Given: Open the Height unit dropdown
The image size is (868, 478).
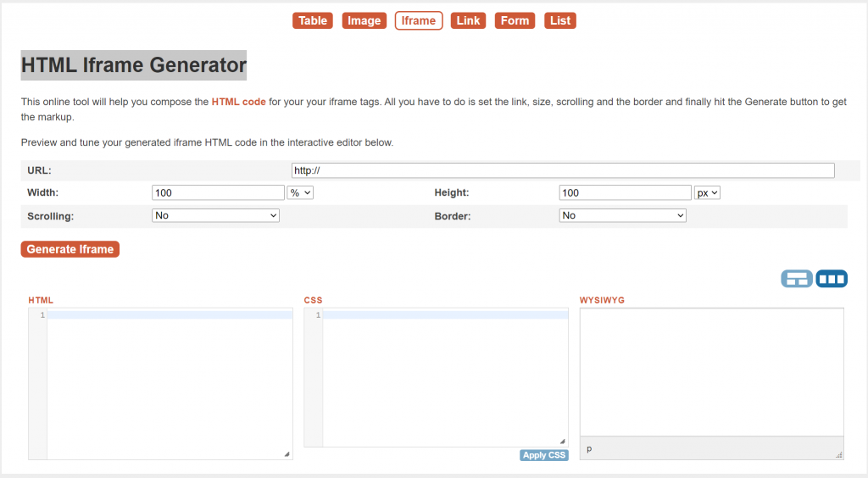Looking at the screenshot, I should [707, 192].
